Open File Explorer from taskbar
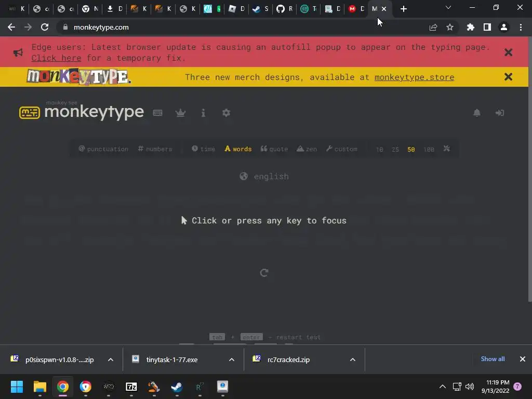This screenshot has width=532, height=399. coord(40,387)
